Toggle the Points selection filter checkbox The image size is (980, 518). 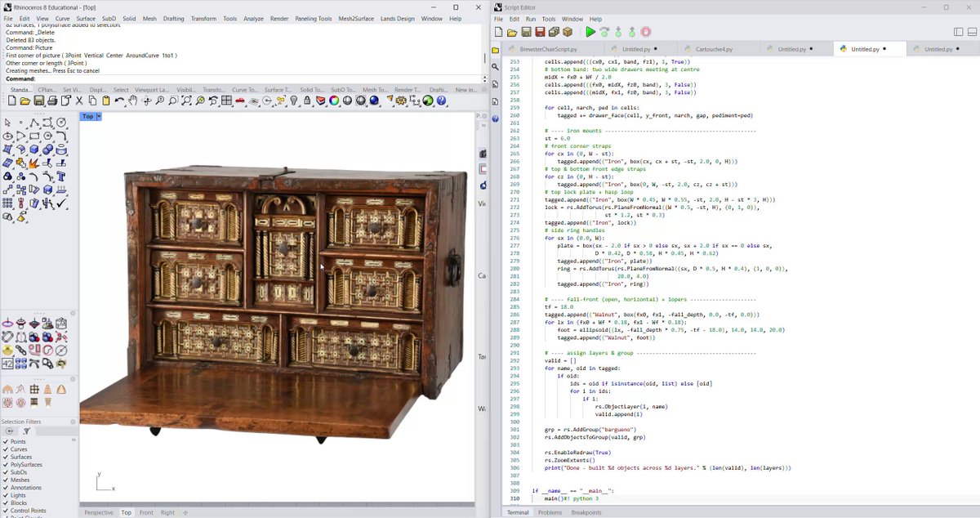coord(5,441)
